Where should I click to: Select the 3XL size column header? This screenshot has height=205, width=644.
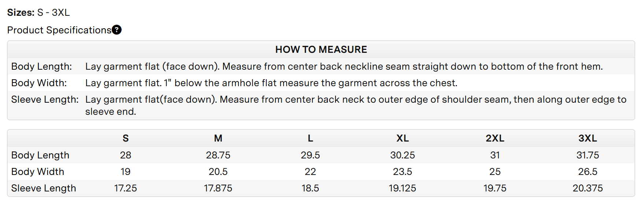(588, 138)
